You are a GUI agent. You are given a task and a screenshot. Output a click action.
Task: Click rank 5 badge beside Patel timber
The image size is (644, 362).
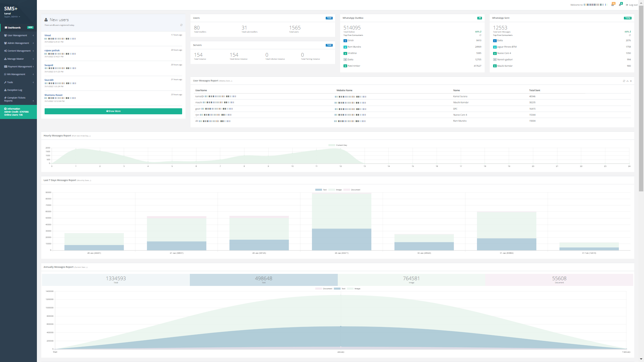(x=345, y=66)
